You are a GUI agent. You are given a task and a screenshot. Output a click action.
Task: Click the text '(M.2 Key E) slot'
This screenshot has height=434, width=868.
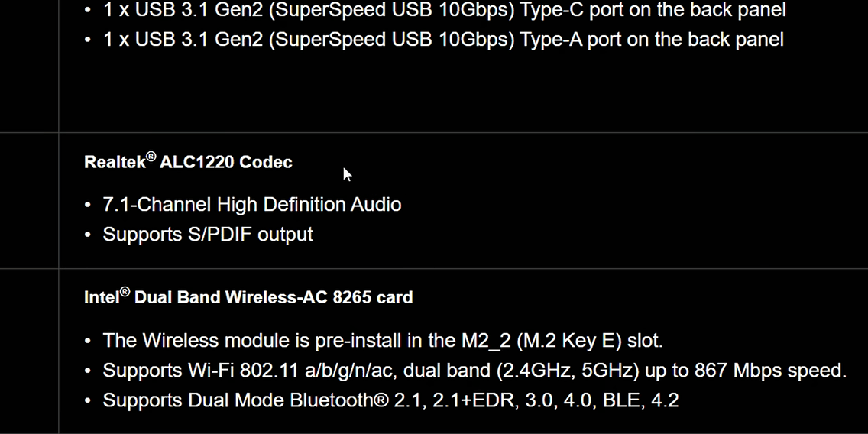(590, 341)
